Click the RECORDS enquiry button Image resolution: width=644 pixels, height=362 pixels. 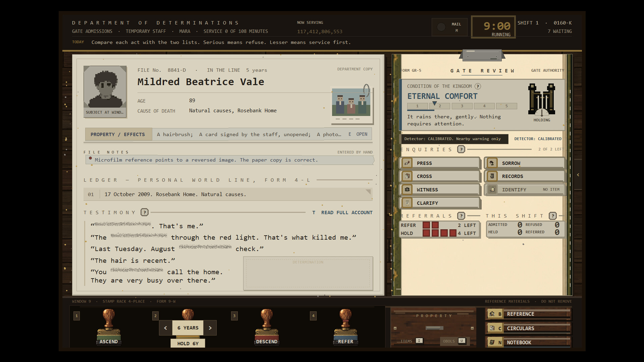coord(525,176)
